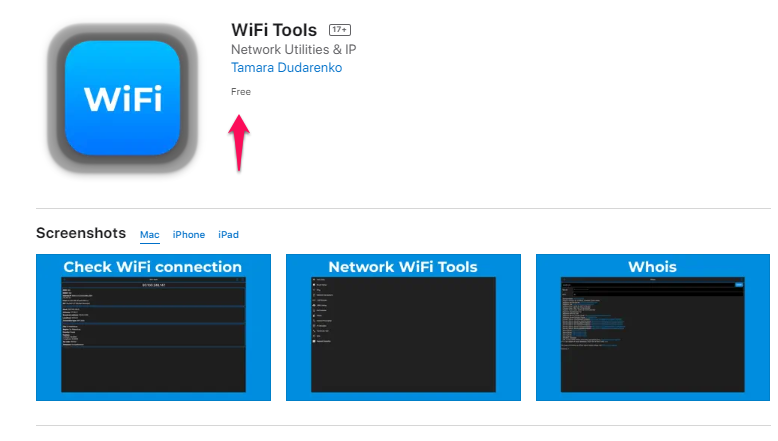Open the Whois screenshot
This screenshot has height=441, width=778.
[x=653, y=327]
